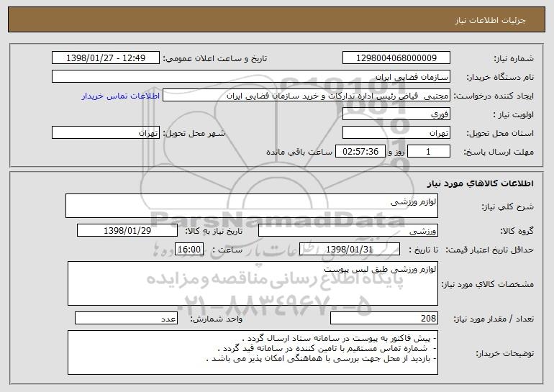Select the buyer notes text box

tap(253, 352)
